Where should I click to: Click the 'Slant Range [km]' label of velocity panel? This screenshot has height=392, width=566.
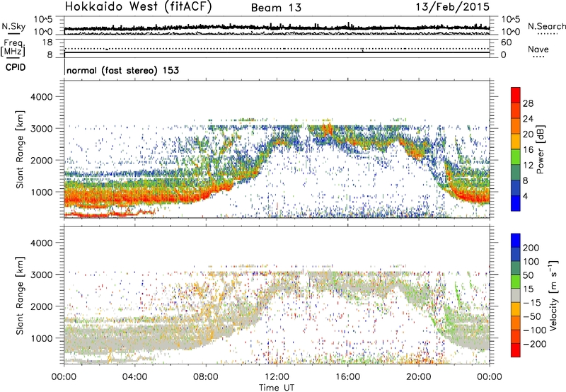pyautogui.click(x=20, y=296)
